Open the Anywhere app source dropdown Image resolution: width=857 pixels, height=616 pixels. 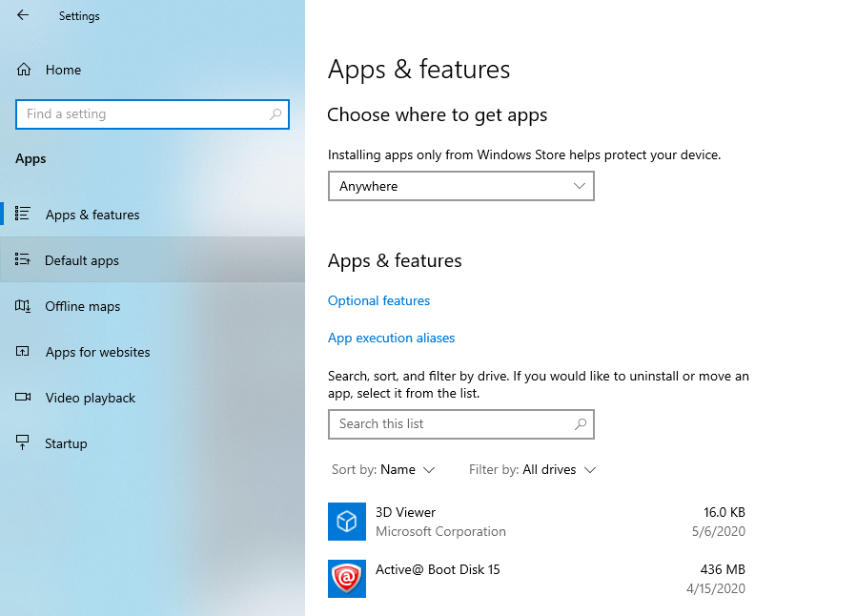460,186
